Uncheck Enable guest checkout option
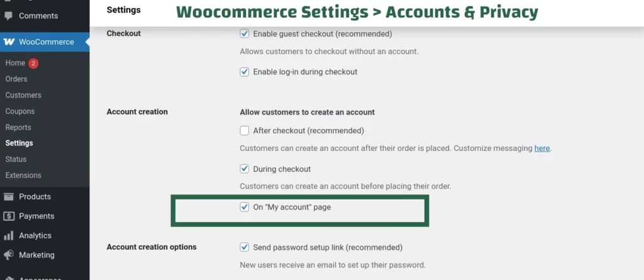 (245, 33)
